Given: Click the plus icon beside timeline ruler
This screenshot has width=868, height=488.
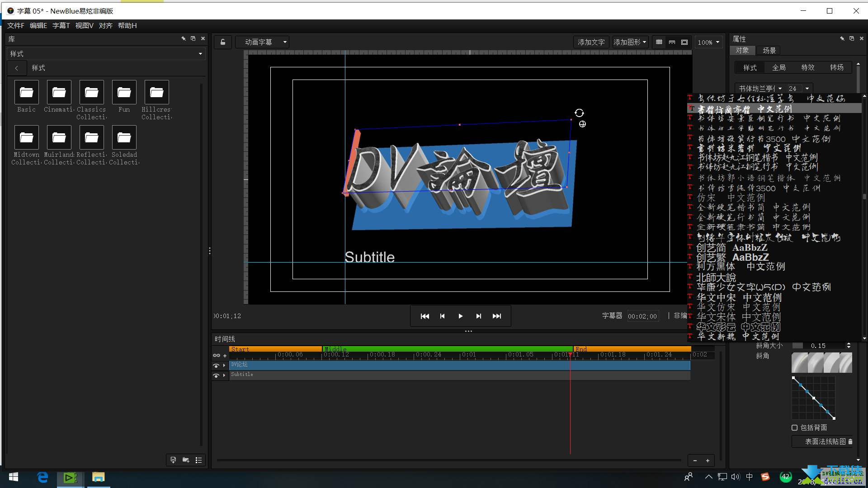Looking at the screenshot, I should coord(225,356).
